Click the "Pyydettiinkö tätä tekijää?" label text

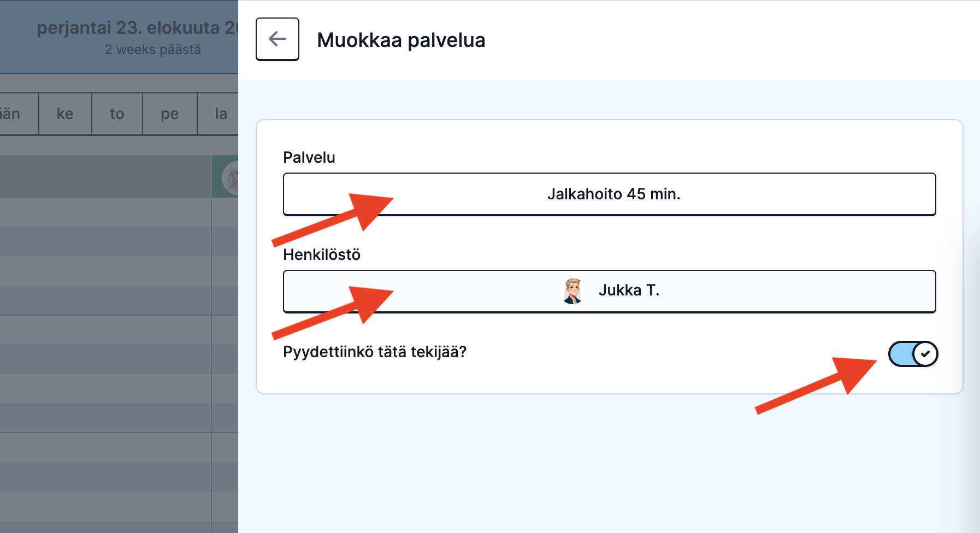click(x=375, y=352)
